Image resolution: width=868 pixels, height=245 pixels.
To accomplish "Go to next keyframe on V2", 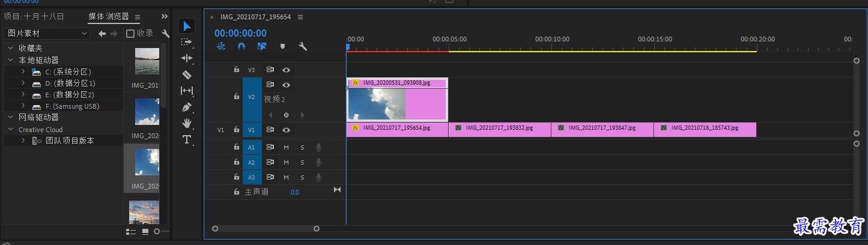I will [x=302, y=115].
